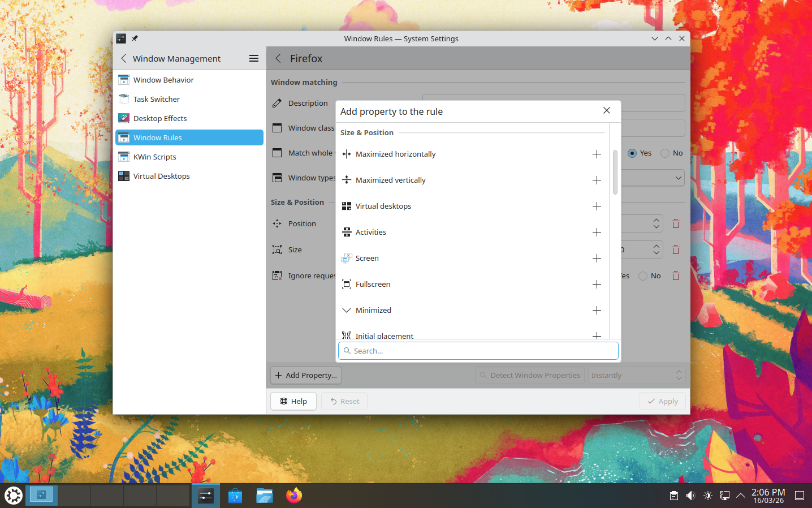The width and height of the screenshot is (812, 508).
Task: Go back from Window Management
Action: (124, 58)
